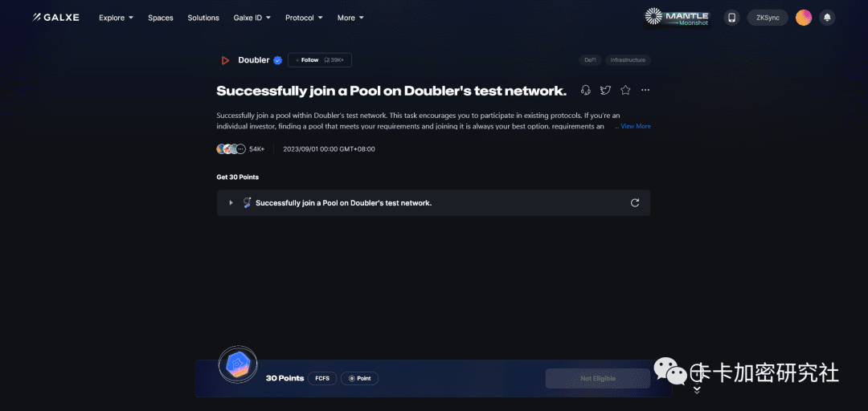Open the Solutions menu item
This screenshot has height=411, width=868.
point(203,18)
